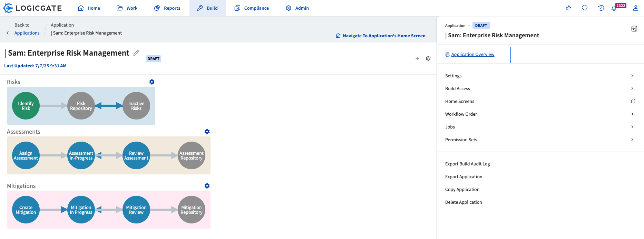Open the Work menu
The height and width of the screenshot is (239, 644).
click(127, 8)
